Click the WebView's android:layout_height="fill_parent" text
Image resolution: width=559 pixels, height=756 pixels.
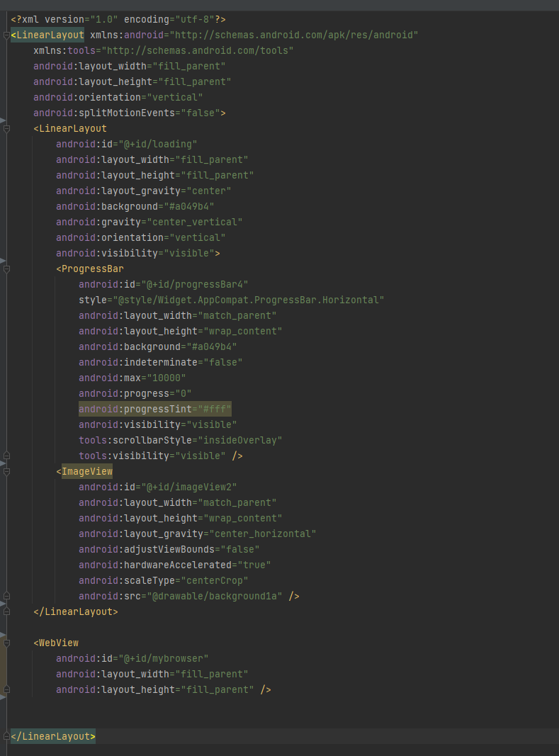(155, 689)
